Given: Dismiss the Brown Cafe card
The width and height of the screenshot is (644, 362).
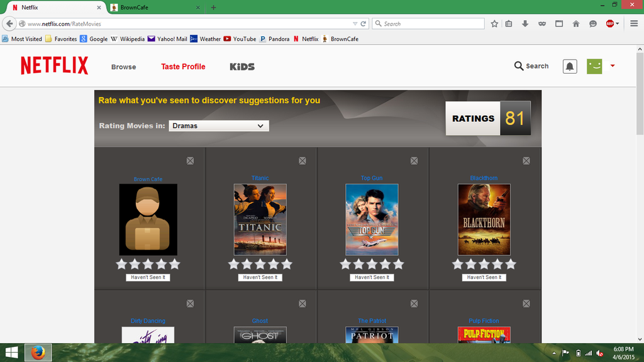Looking at the screenshot, I should point(190,160).
